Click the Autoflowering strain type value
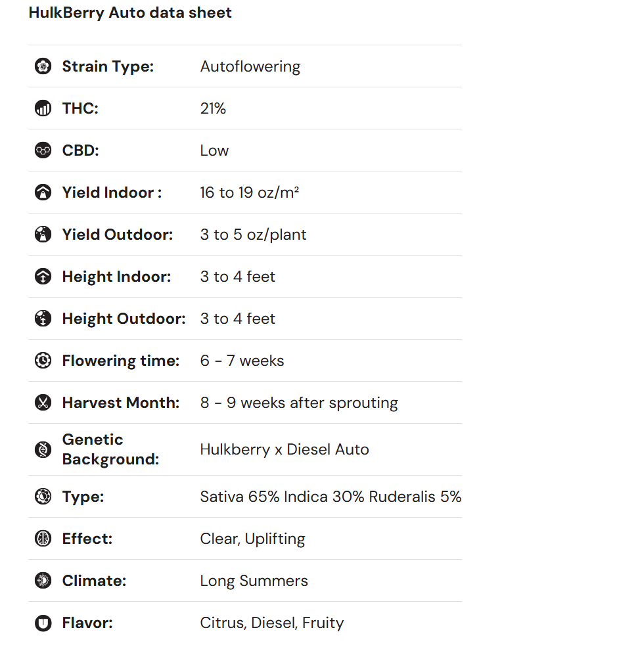The image size is (638, 672). [250, 66]
